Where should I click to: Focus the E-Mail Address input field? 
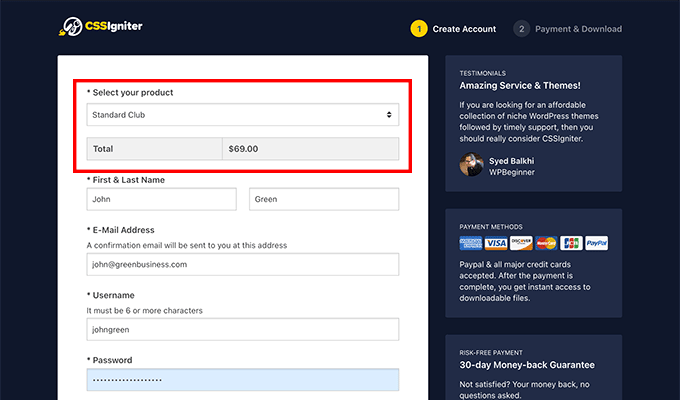click(x=242, y=264)
